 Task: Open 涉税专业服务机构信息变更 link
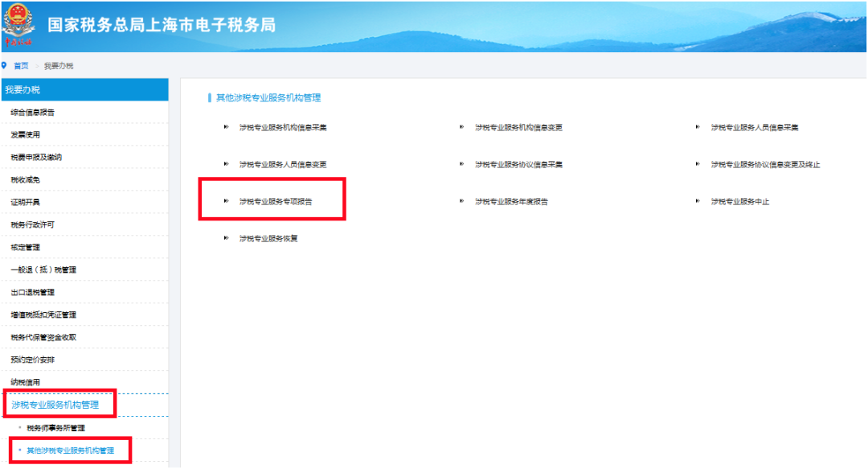point(518,127)
